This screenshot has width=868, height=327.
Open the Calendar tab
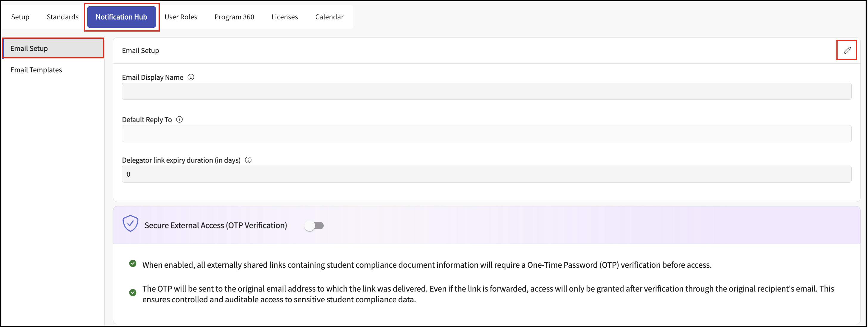[x=329, y=17]
